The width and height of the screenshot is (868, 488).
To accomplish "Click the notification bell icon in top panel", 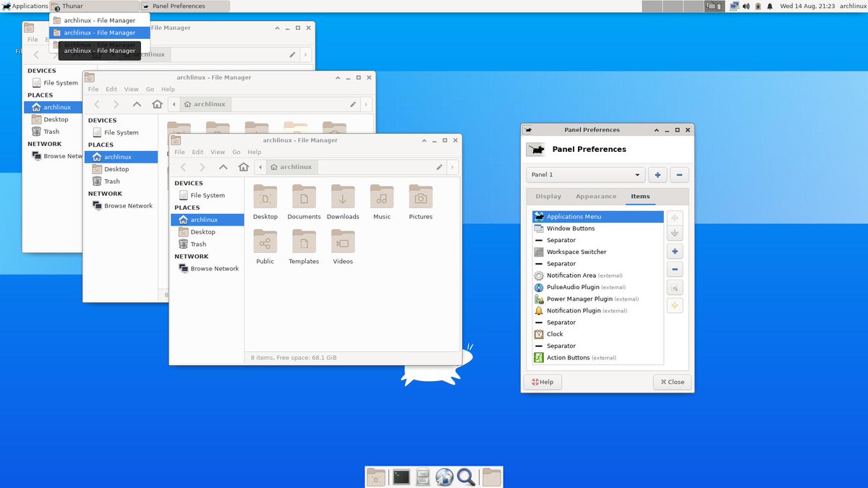I will click(x=770, y=6).
